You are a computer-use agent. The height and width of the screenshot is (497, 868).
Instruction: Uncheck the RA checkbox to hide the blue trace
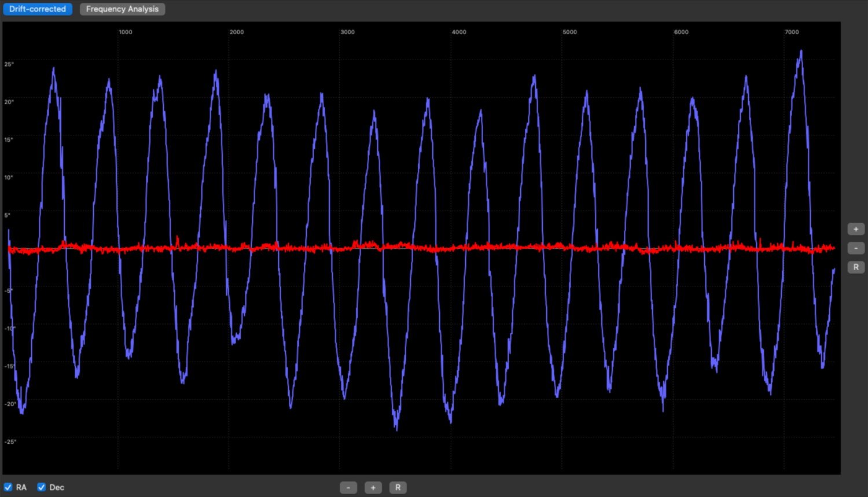point(8,487)
